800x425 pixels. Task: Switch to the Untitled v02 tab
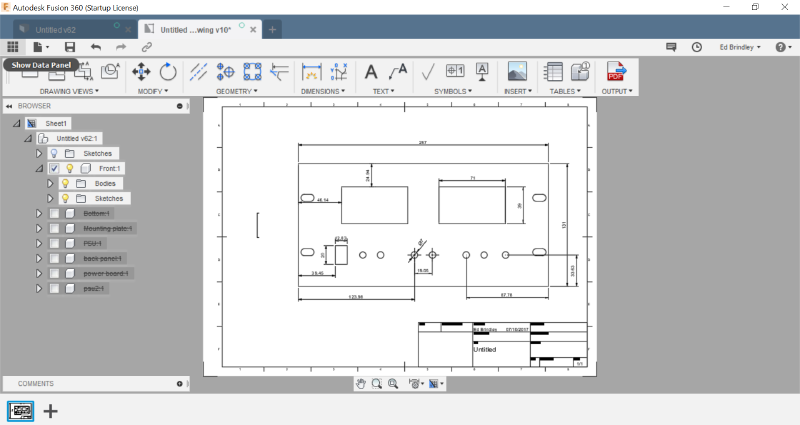(68, 29)
